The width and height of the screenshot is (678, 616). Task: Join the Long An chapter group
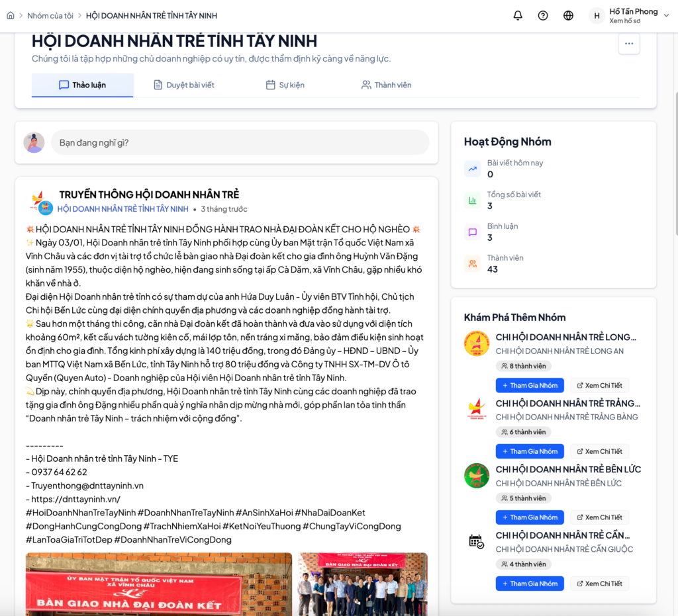point(530,385)
